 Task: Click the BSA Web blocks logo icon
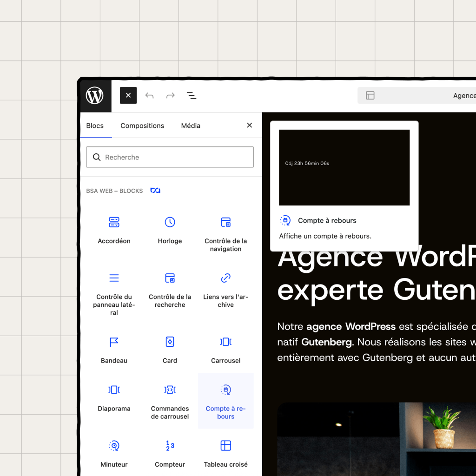point(155,190)
